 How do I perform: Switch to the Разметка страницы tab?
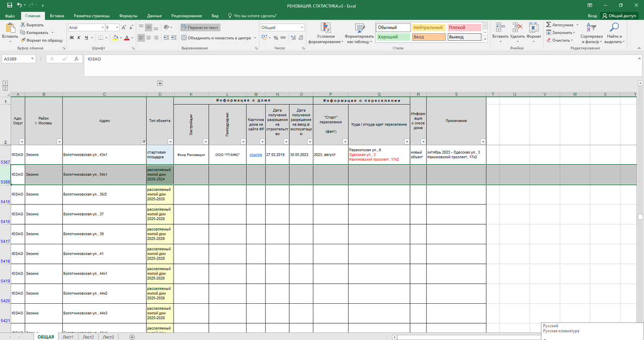(92, 16)
